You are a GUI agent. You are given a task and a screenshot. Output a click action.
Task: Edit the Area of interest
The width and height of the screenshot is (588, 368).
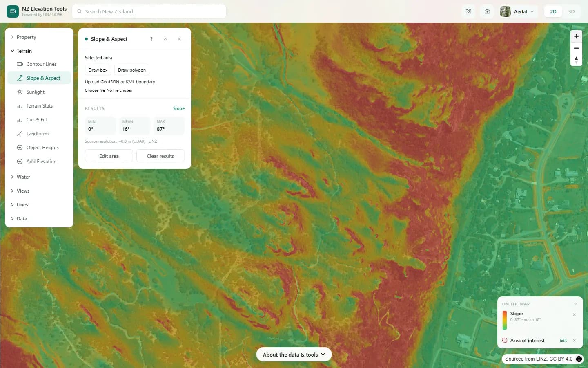563,341
